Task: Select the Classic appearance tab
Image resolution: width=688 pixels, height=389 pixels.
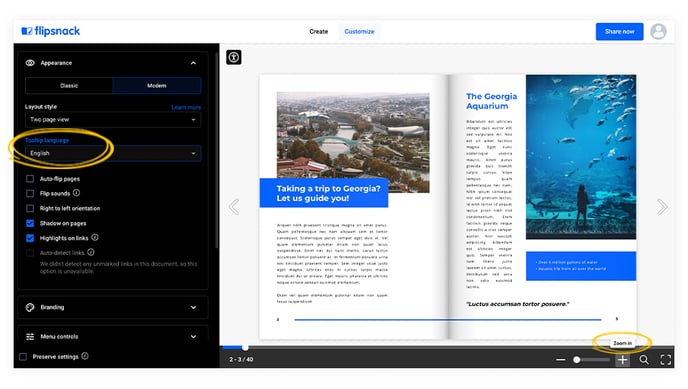Action: tap(69, 86)
